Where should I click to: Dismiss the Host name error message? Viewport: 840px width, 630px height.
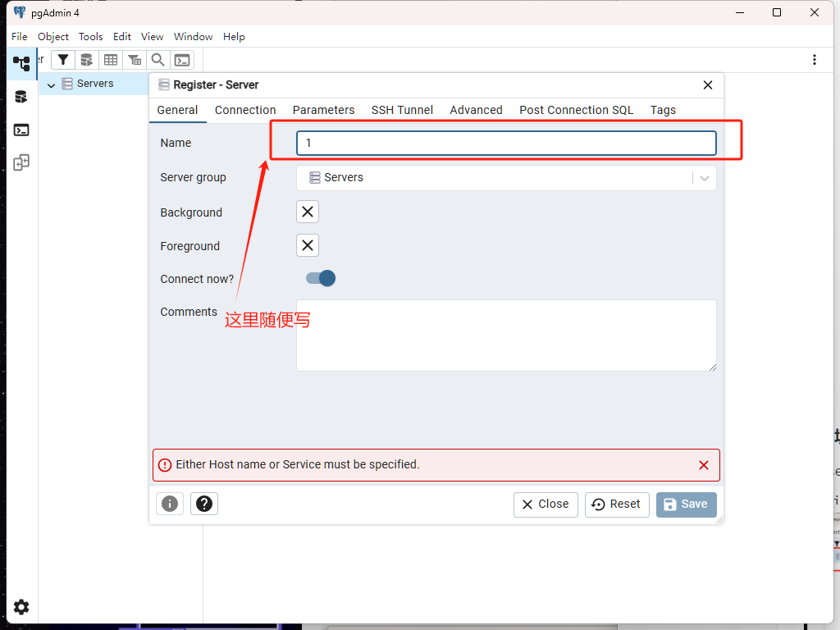[703, 465]
